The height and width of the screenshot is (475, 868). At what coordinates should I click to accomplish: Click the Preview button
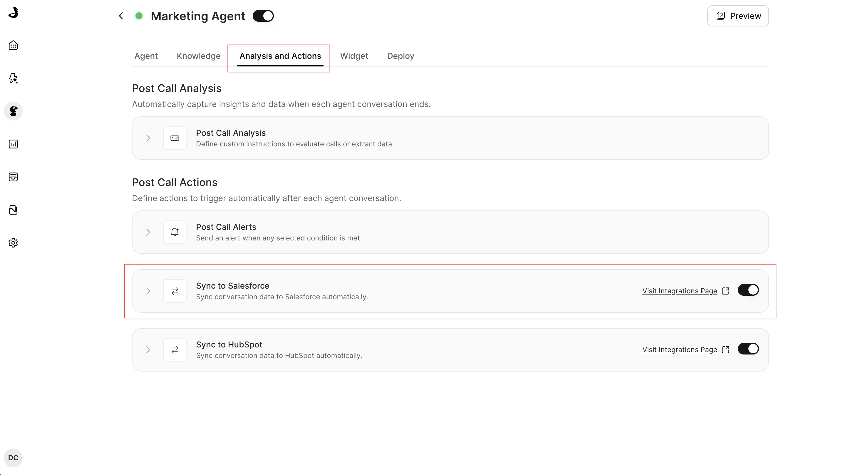tap(738, 16)
